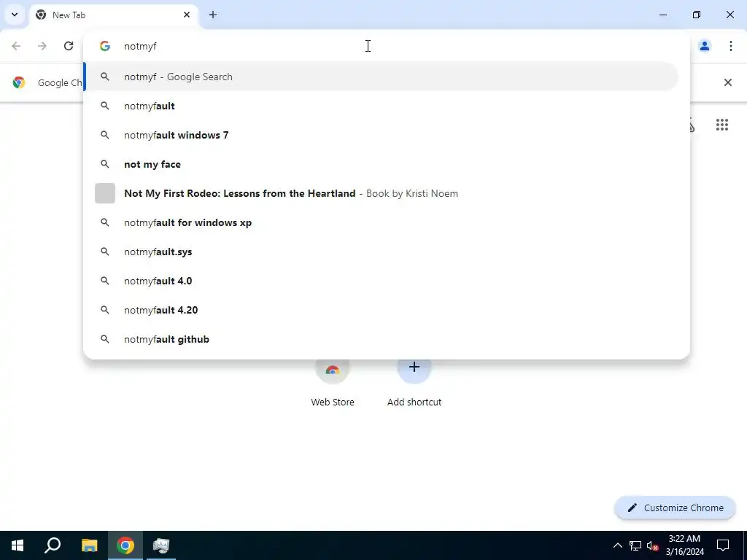This screenshot has width=747, height=560.
Task: Open the tab search dropdown arrow
Action: (15, 15)
